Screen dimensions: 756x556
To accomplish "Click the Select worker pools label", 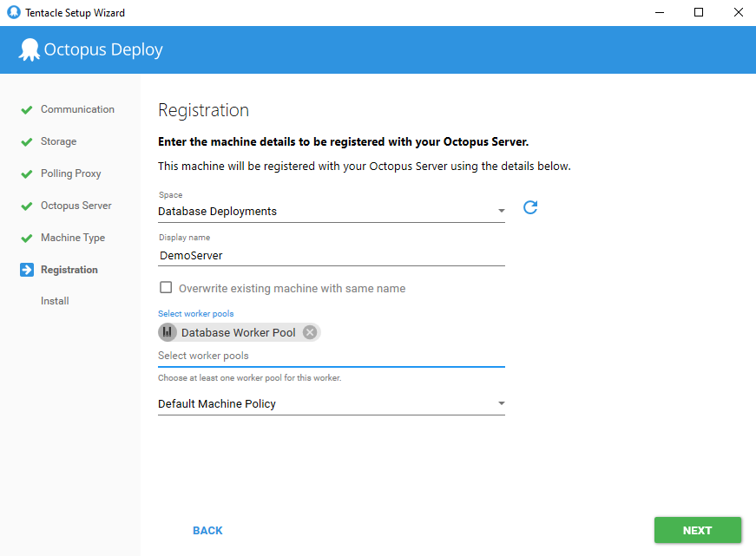I will coord(195,313).
